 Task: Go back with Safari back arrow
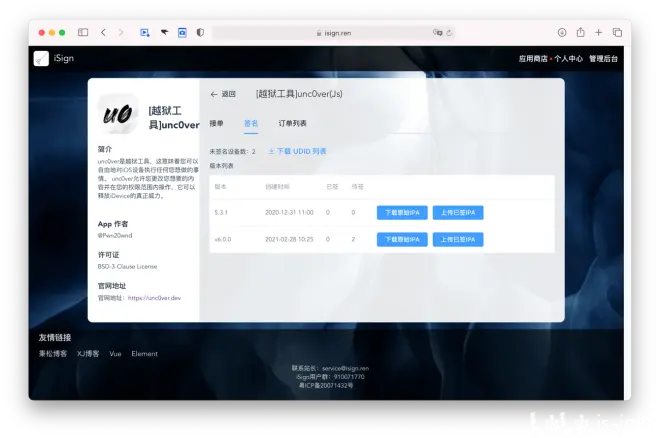(x=103, y=32)
